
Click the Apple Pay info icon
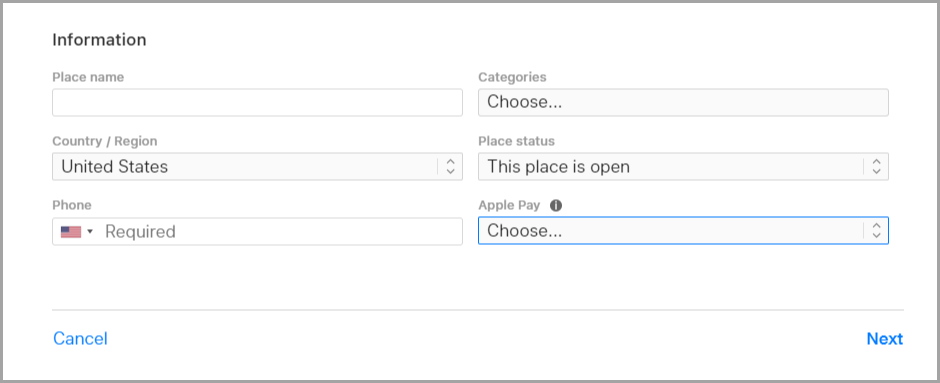pyautogui.click(x=556, y=206)
